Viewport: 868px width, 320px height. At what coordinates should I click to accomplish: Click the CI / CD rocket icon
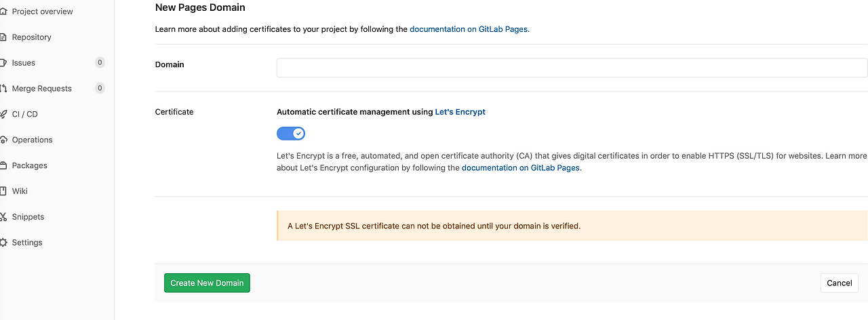(3, 115)
